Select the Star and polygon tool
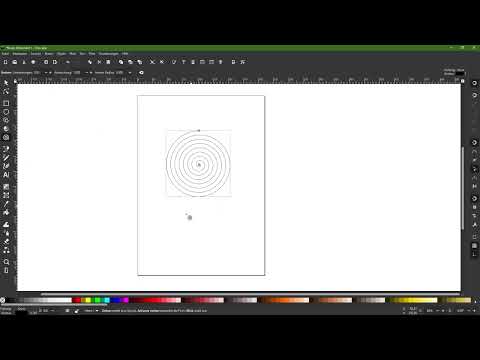The image size is (480, 360). pyautogui.click(x=6, y=120)
